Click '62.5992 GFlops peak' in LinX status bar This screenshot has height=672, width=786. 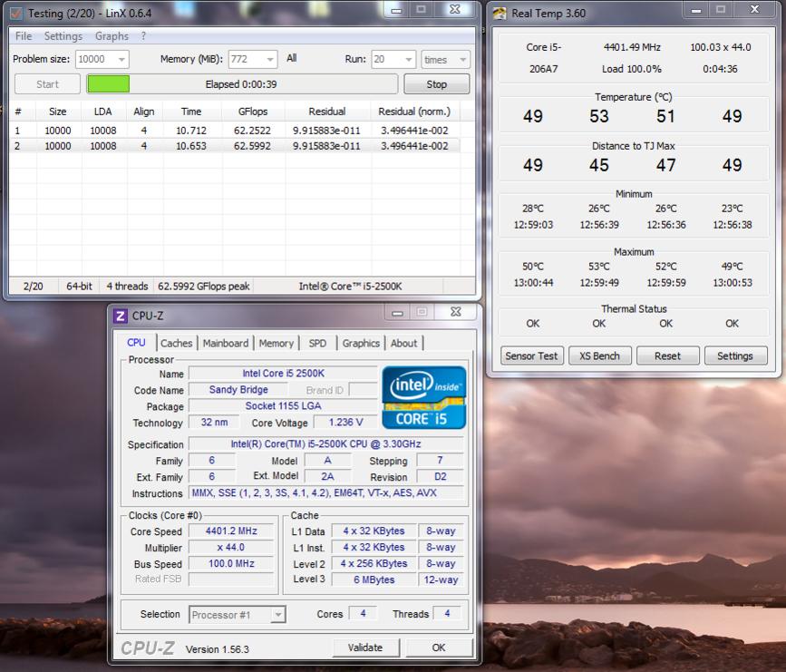click(203, 287)
